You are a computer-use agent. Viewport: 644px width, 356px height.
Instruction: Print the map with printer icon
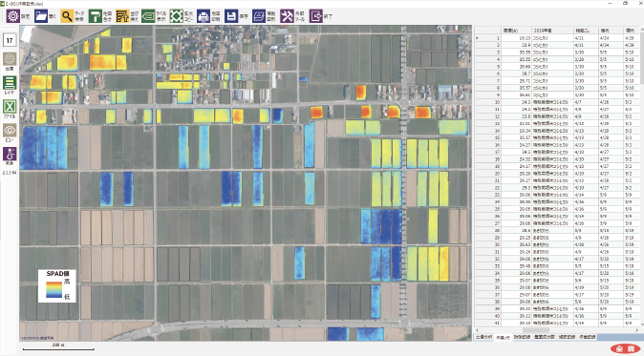tap(204, 16)
